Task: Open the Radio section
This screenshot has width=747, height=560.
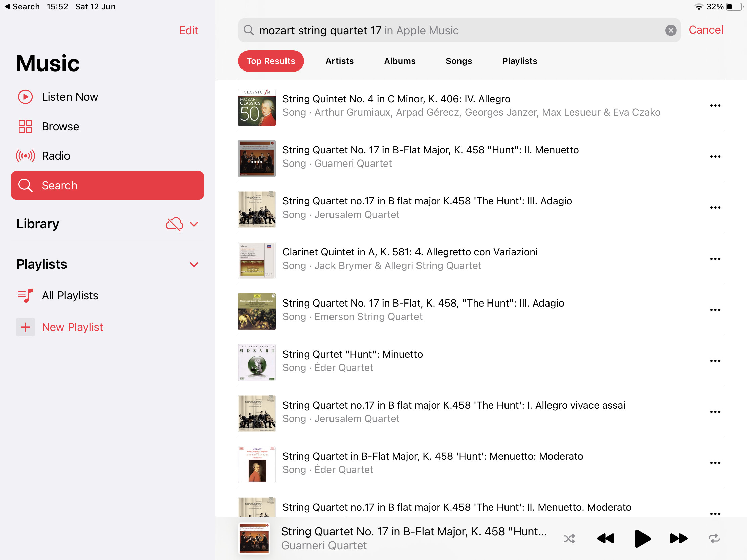Action: pyautogui.click(x=56, y=156)
